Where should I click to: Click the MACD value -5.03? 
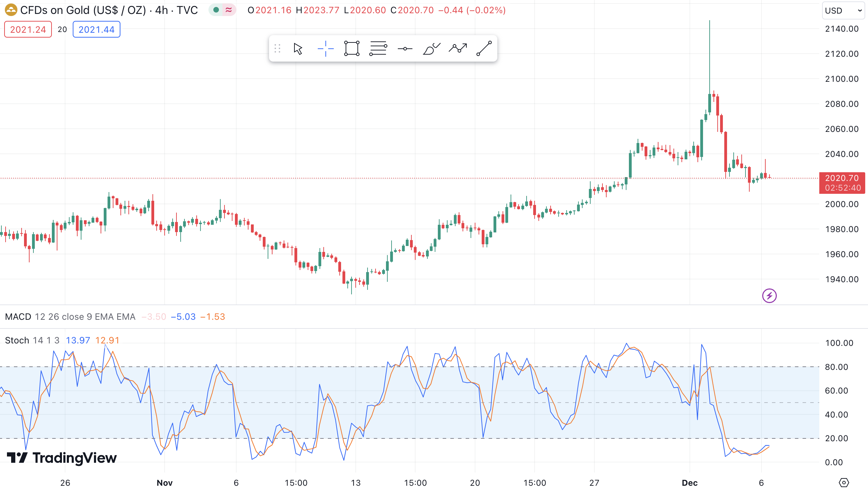click(183, 317)
